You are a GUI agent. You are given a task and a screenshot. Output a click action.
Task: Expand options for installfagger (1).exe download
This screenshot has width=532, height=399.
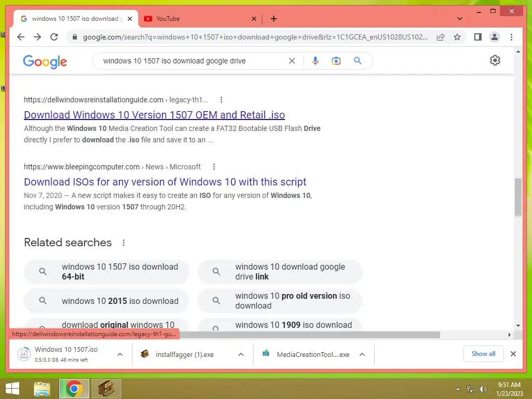click(241, 354)
